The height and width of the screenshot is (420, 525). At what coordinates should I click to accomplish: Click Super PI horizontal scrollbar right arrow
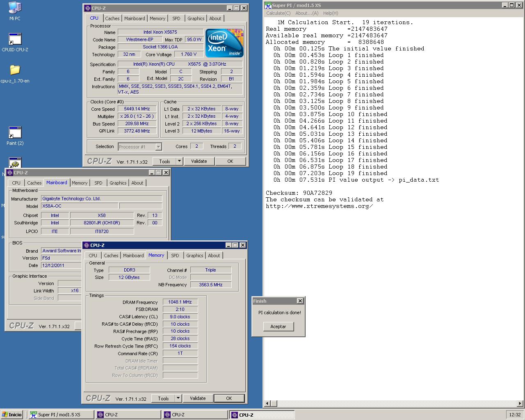tap(520, 404)
